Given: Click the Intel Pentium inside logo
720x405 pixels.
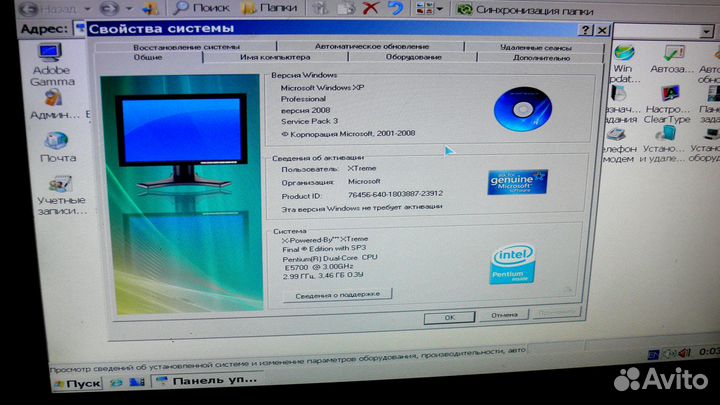Looking at the screenshot, I should pyautogui.click(x=512, y=264).
